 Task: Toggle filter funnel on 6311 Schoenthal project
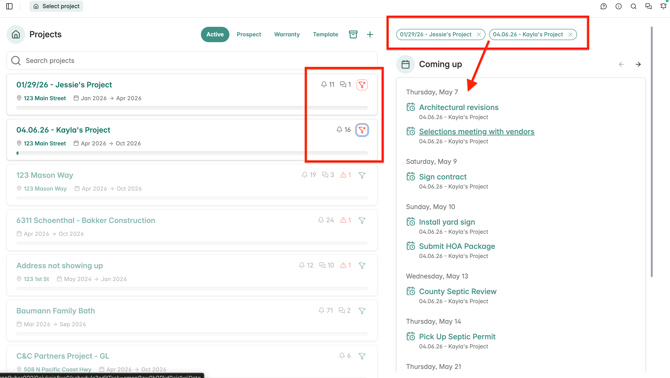(x=362, y=220)
